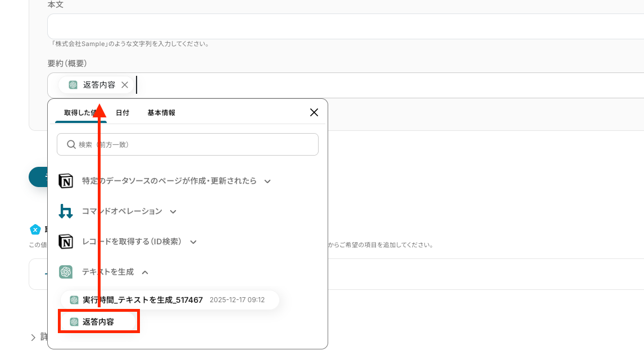Close the value picker popup
Viewport: 644px width, 364px height.
point(314,112)
